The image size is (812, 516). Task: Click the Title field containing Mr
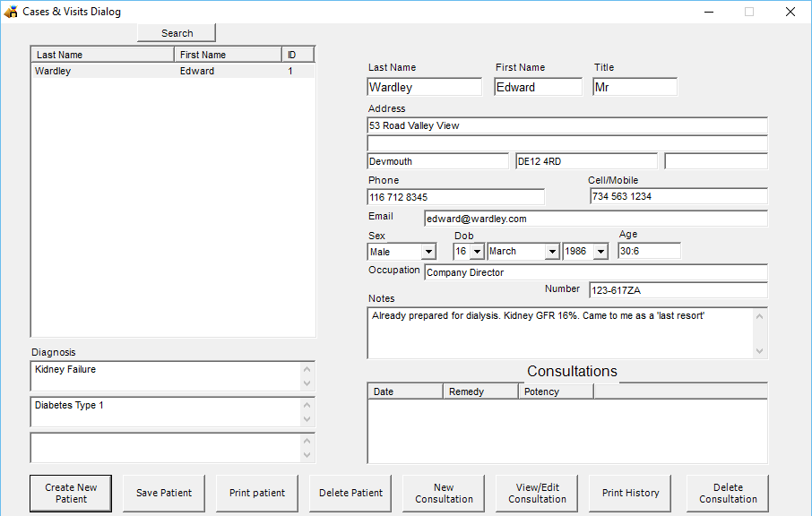pos(635,87)
